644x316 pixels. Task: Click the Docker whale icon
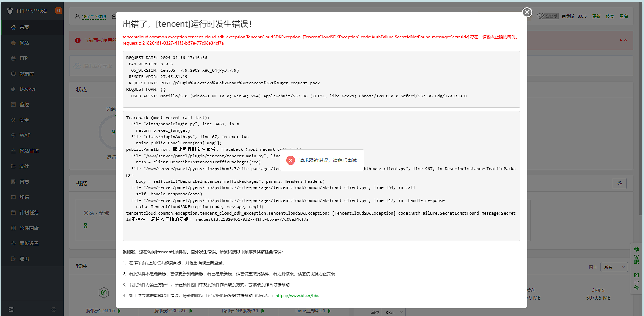click(x=13, y=89)
